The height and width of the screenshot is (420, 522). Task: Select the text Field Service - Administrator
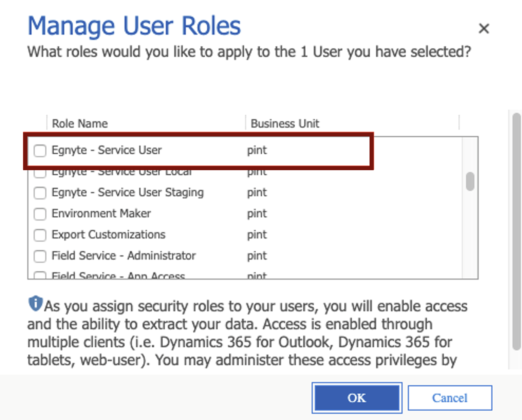pyautogui.click(x=124, y=255)
